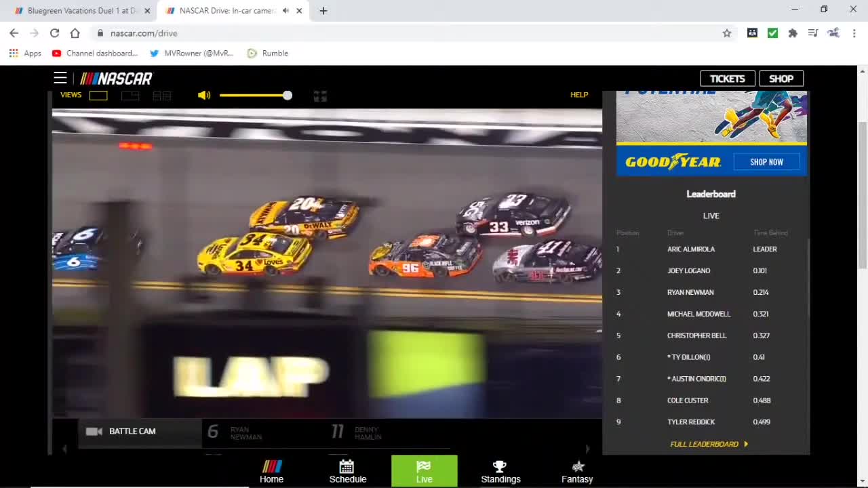Open the HELP link above video
The height and width of the screenshot is (488, 868).
tap(579, 95)
